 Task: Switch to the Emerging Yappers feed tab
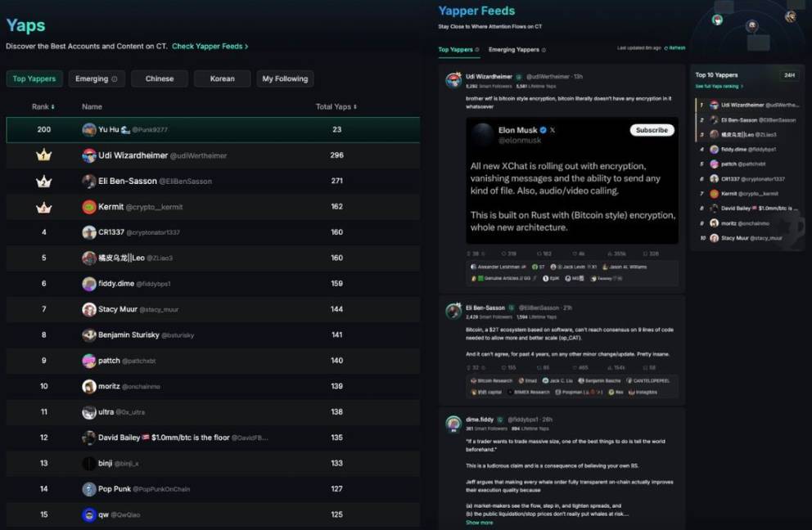click(514, 50)
